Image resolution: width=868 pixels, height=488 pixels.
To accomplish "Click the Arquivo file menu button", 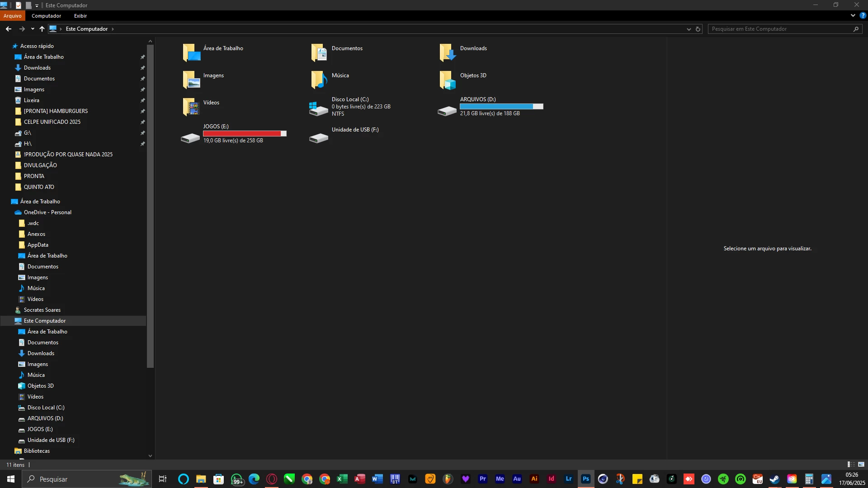I will (13, 16).
